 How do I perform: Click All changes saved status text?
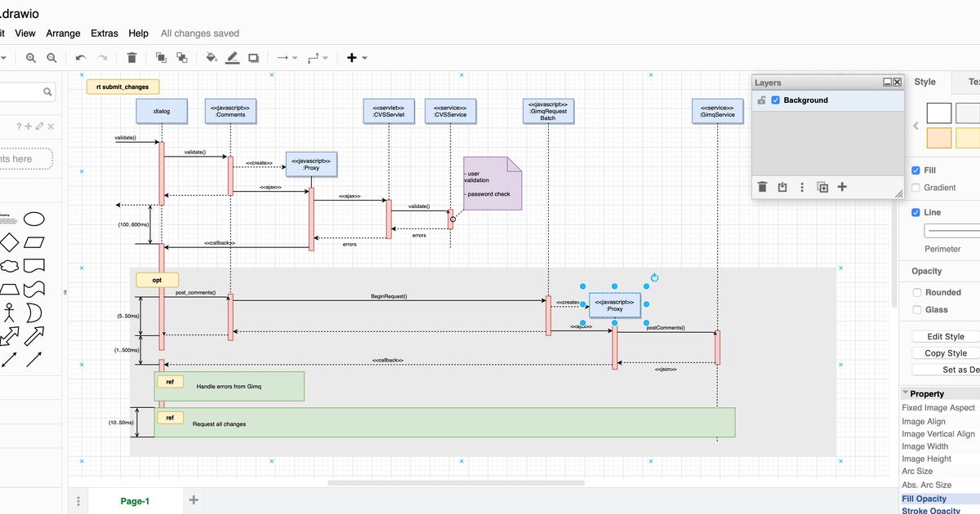[x=200, y=33]
